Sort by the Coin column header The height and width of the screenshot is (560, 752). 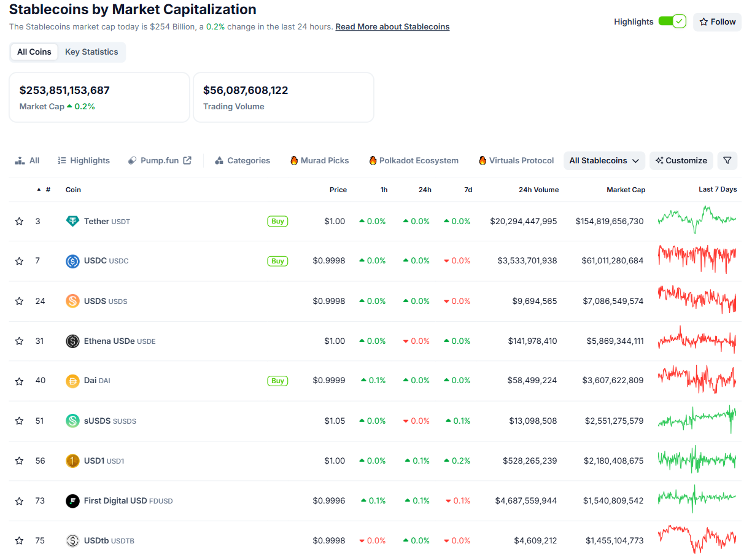click(x=73, y=190)
